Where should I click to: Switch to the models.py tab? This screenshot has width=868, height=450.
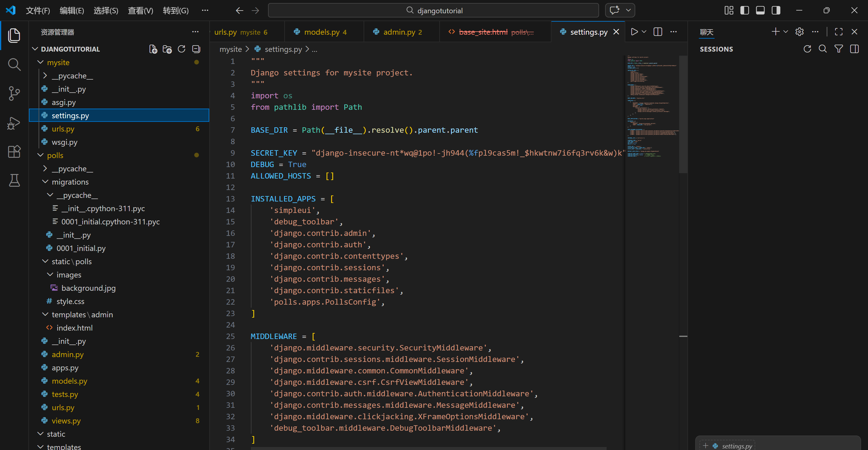click(x=321, y=32)
